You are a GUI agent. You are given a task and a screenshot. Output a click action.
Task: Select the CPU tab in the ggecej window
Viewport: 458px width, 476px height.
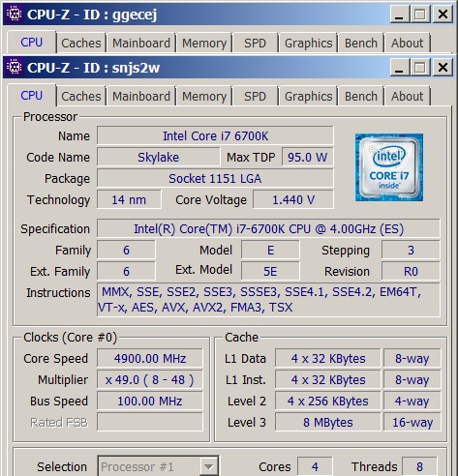click(31, 43)
